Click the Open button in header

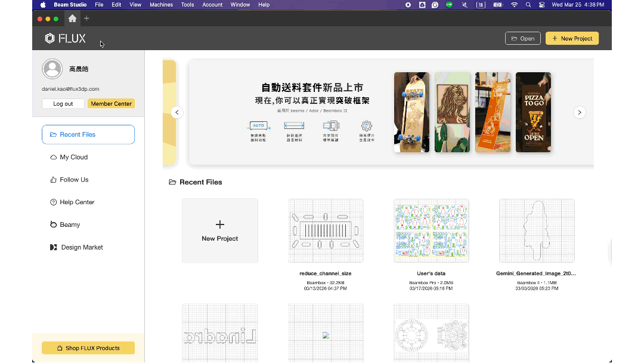click(523, 38)
